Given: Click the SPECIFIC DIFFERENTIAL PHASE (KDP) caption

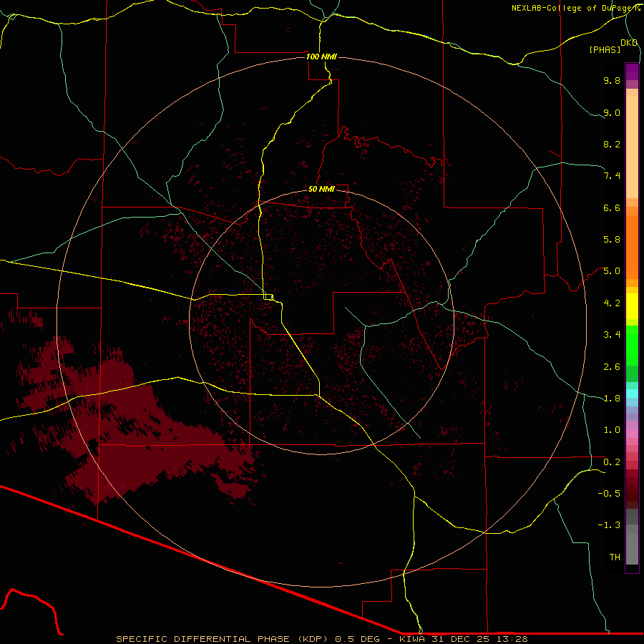Looking at the screenshot, I should click(222, 639).
